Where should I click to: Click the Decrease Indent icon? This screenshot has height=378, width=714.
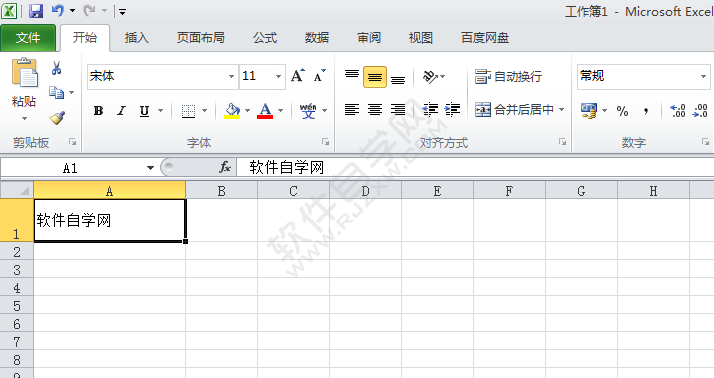430,110
